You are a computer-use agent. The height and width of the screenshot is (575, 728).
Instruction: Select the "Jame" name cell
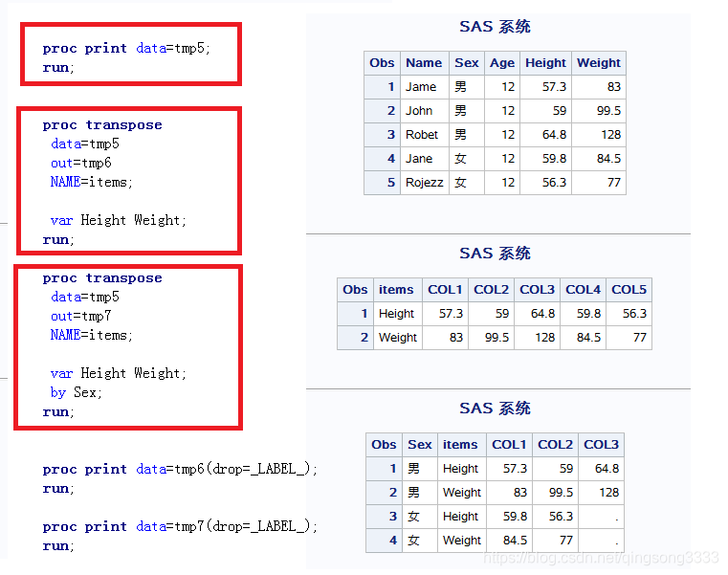(x=425, y=87)
